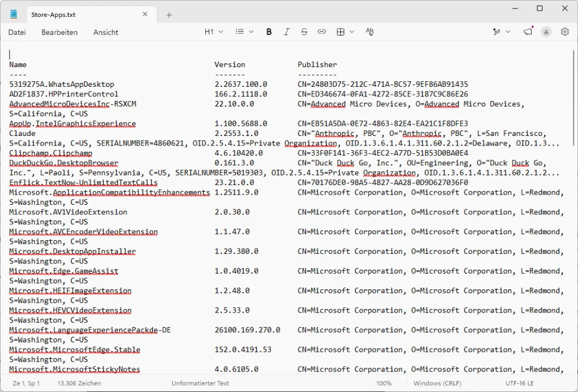Open the Ansicht menu
This screenshot has width=578, height=392.
coord(106,32)
